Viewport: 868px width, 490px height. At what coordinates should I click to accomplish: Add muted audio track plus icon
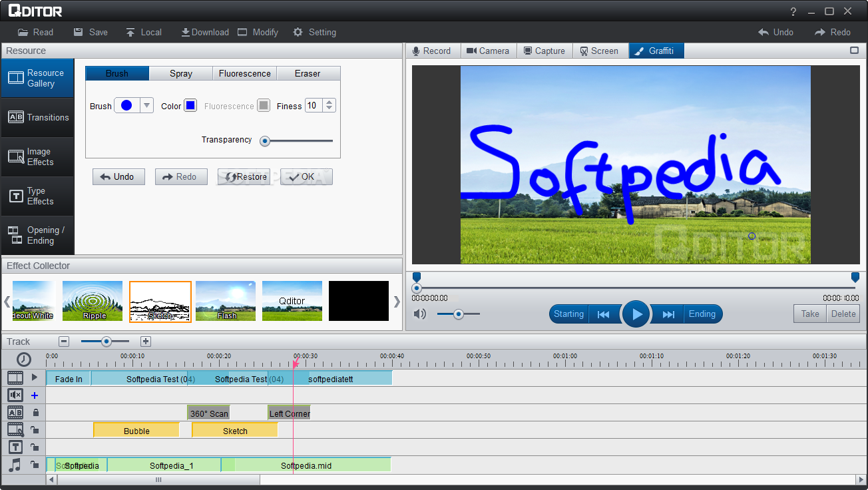35,395
